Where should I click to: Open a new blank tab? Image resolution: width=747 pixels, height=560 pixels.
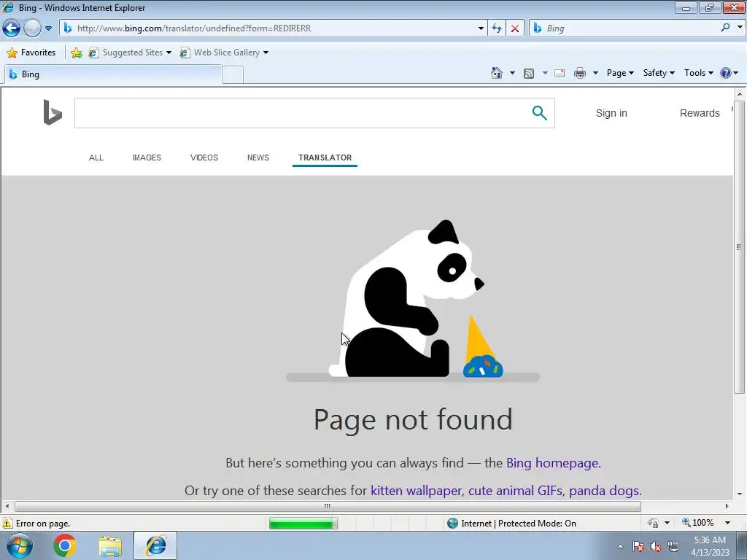[233, 75]
